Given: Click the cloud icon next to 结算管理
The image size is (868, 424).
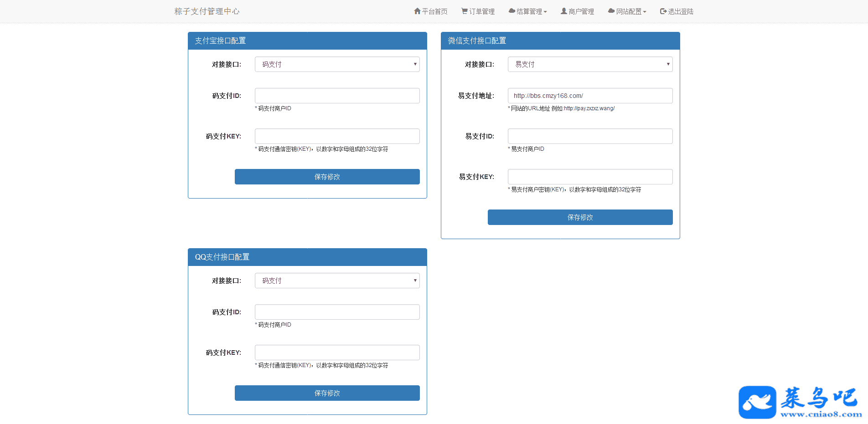Looking at the screenshot, I should click(x=512, y=11).
